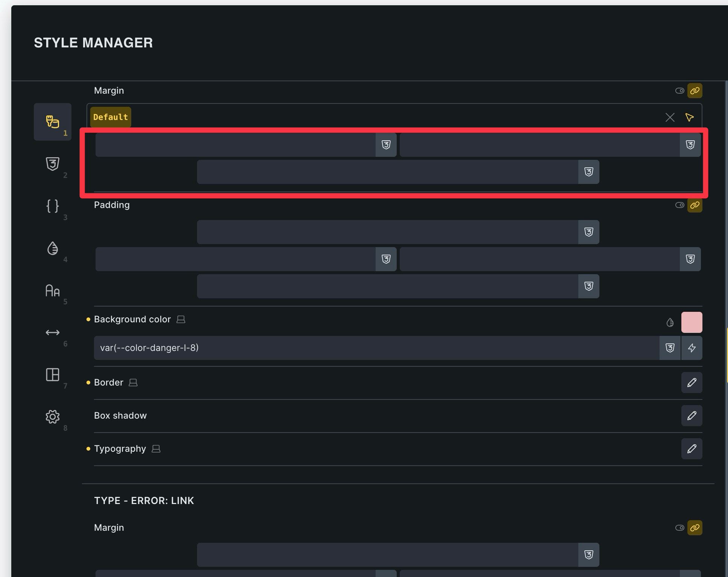This screenshot has width=728, height=577.
Task: Toggle linked values for Padding
Action: (695, 205)
